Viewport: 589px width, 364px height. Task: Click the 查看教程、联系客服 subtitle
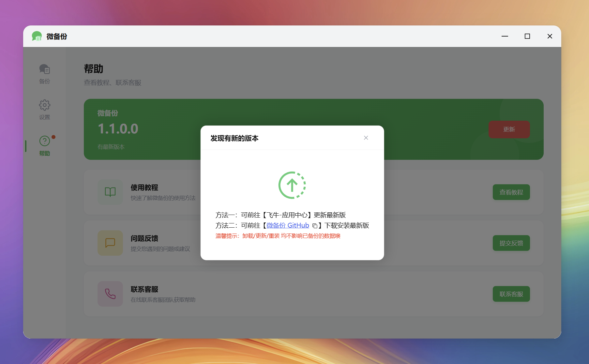[x=113, y=83]
